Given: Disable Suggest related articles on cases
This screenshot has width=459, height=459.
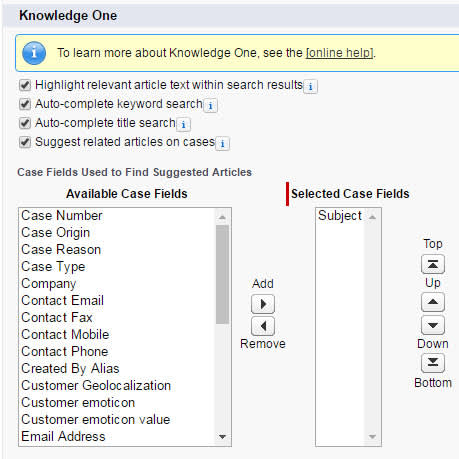Looking at the screenshot, I should click(25, 142).
